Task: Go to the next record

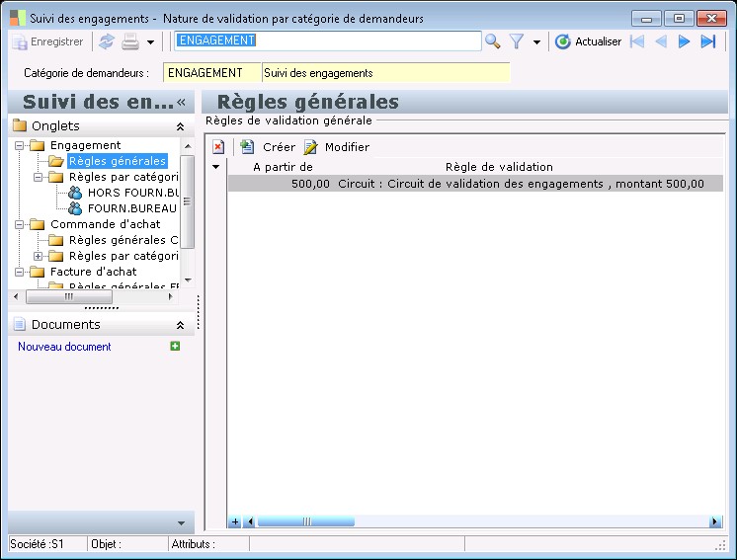Action: click(684, 41)
